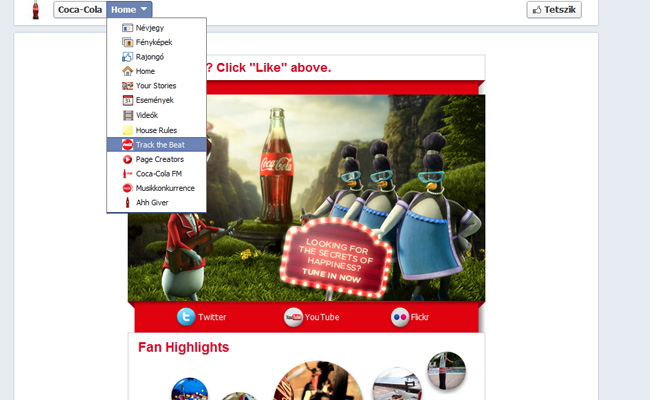Choose Your Stories menu entry
The width and height of the screenshot is (650, 400).
[x=157, y=86]
